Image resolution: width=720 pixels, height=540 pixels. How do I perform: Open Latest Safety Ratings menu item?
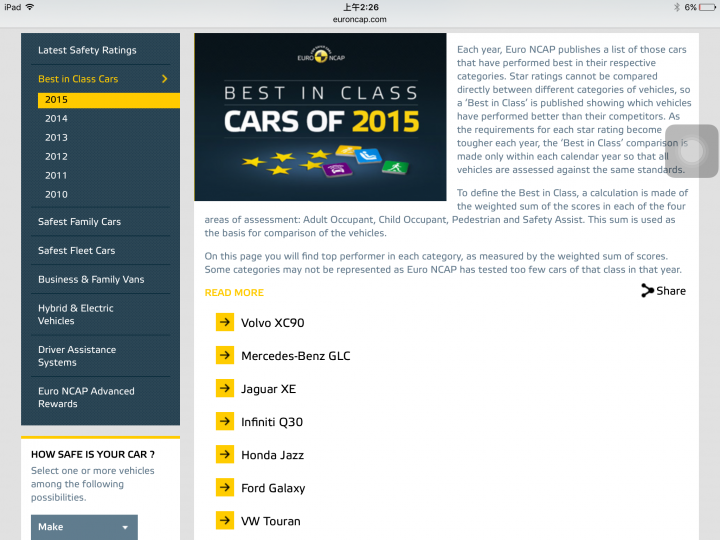(x=87, y=50)
